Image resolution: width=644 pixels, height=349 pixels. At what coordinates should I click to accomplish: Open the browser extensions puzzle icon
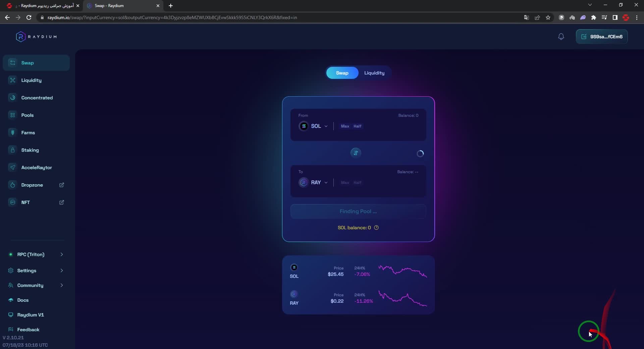point(594,17)
